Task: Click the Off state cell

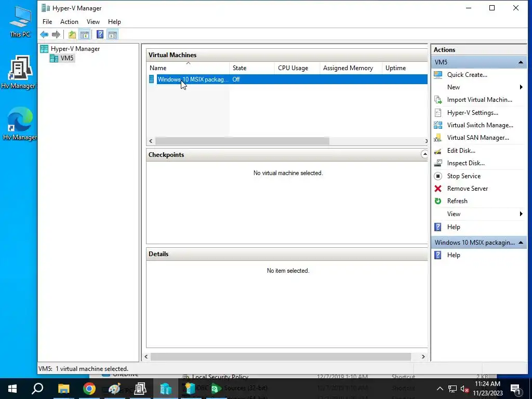Action: coord(236,79)
